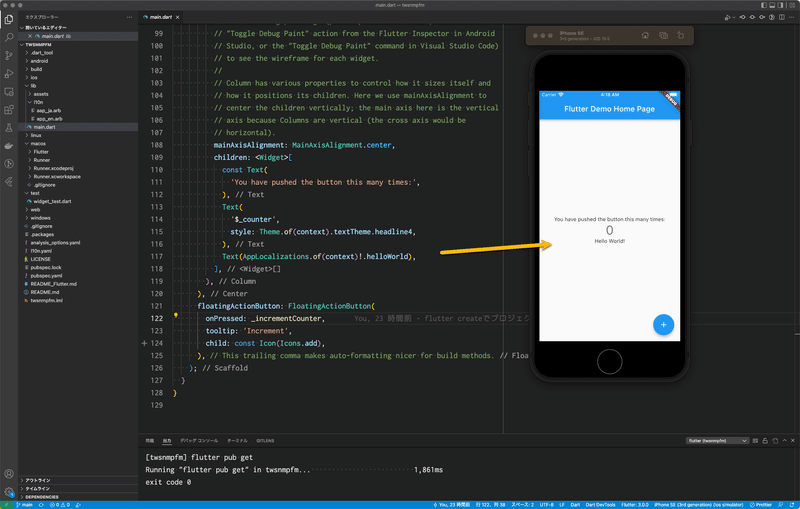Toggle output panel scroll lock

[765, 441]
